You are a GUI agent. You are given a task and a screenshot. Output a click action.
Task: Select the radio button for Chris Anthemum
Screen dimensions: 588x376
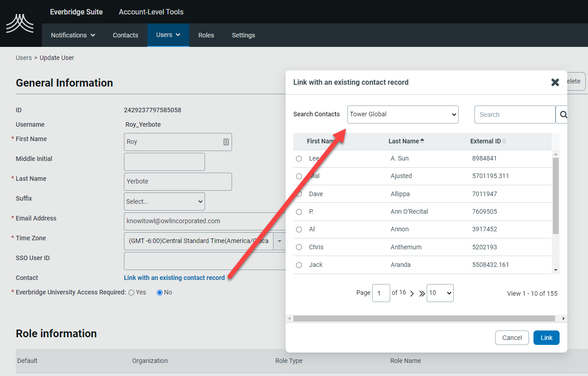tap(299, 247)
